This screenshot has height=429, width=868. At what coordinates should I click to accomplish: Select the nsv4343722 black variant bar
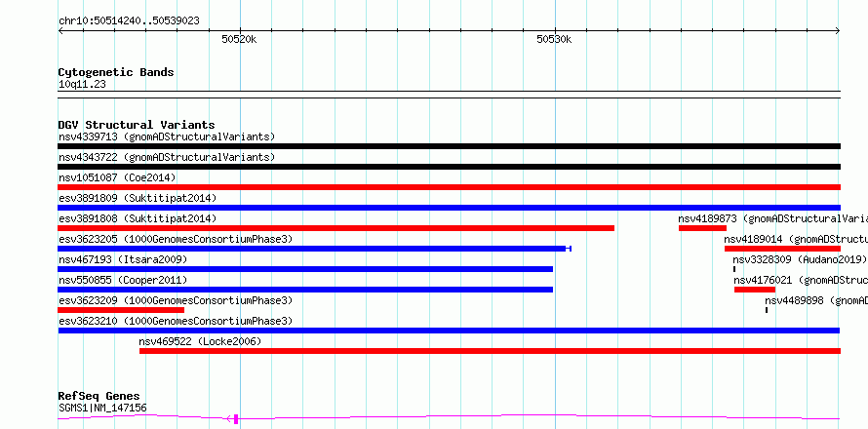(x=449, y=167)
